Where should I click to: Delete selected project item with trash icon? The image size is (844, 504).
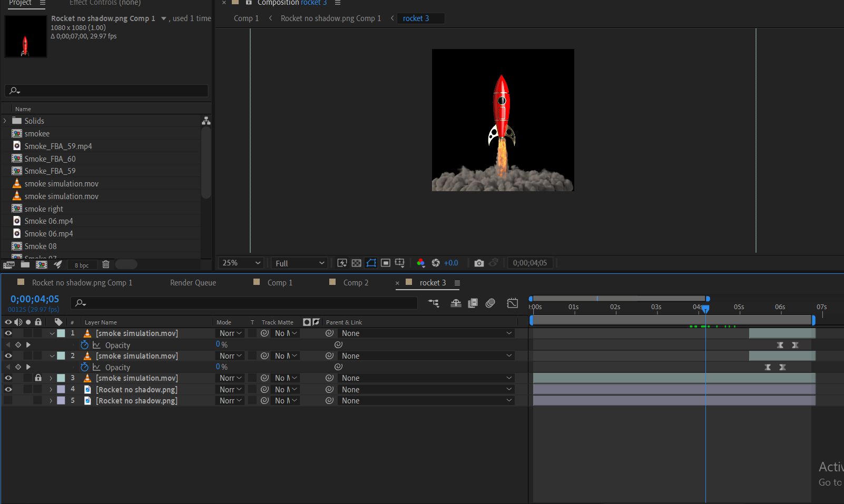[x=105, y=264]
